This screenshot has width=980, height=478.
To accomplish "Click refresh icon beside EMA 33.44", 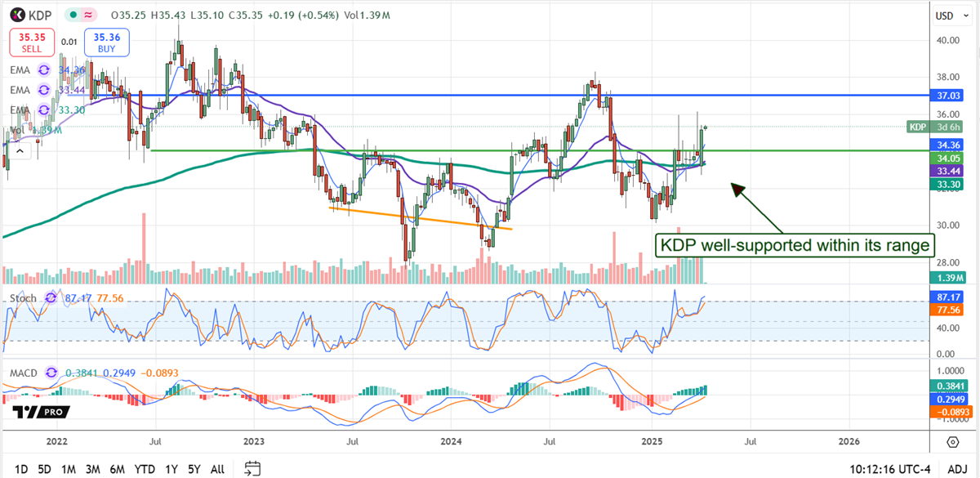I will [45, 90].
